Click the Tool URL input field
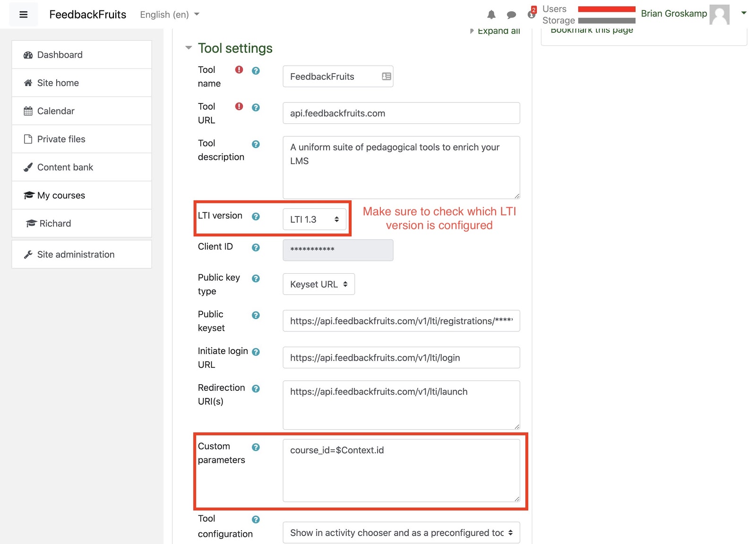Screen dimensions: 756x544 tap(401, 113)
